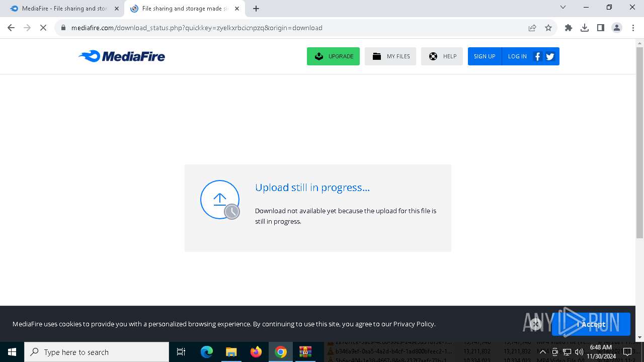Open Chrome downloads icon
644x362 pixels.
tap(585, 28)
